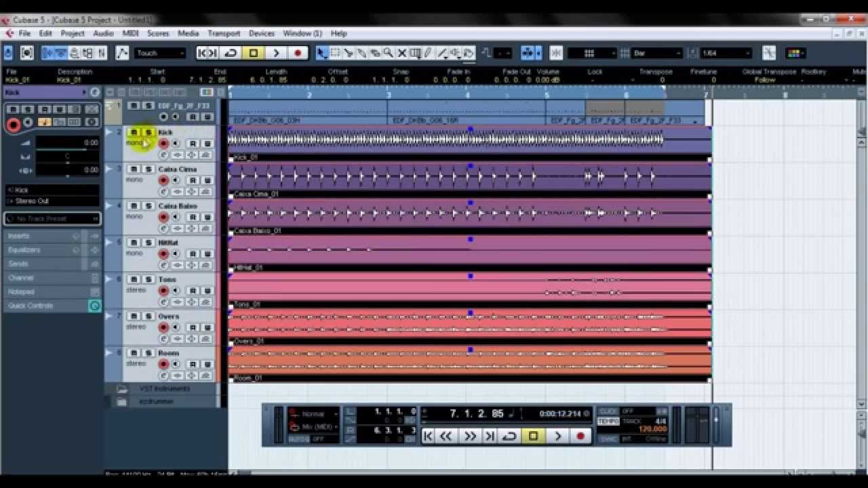Open the Bar grid type dropdown

656,53
